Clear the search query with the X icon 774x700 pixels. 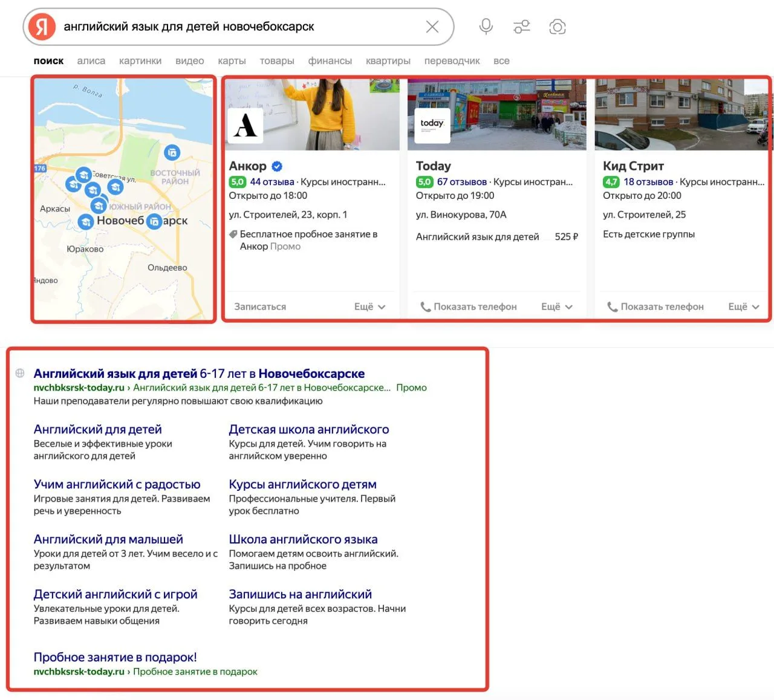[x=432, y=27]
